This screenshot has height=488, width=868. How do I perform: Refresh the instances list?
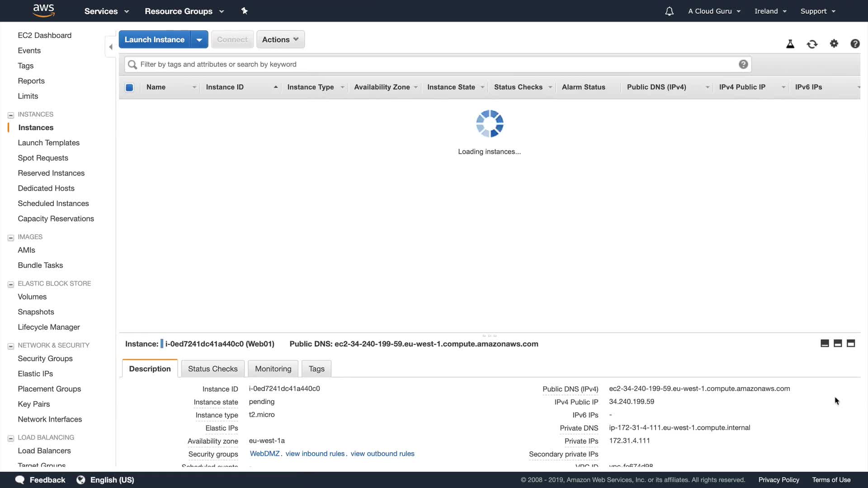812,44
